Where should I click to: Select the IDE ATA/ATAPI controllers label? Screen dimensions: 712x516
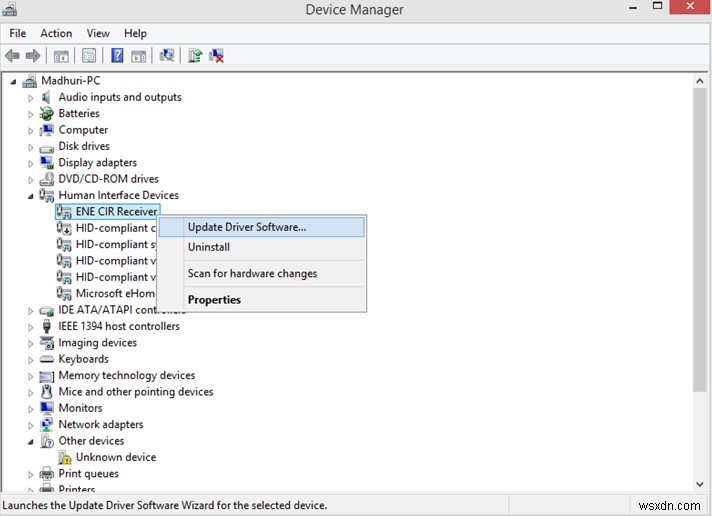[107, 310]
